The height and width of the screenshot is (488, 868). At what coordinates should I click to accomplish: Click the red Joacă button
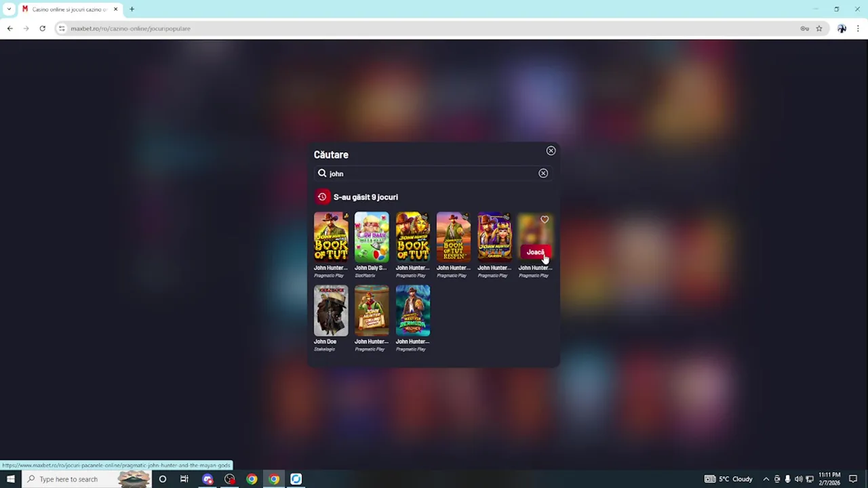pyautogui.click(x=536, y=252)
